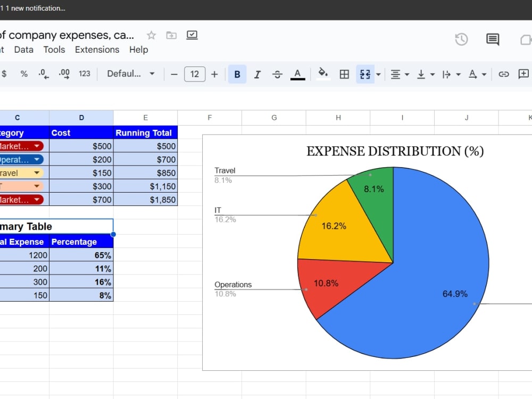Format as currency dollar icon
Viewport: 532px width, 399px height.
(4, 73)
